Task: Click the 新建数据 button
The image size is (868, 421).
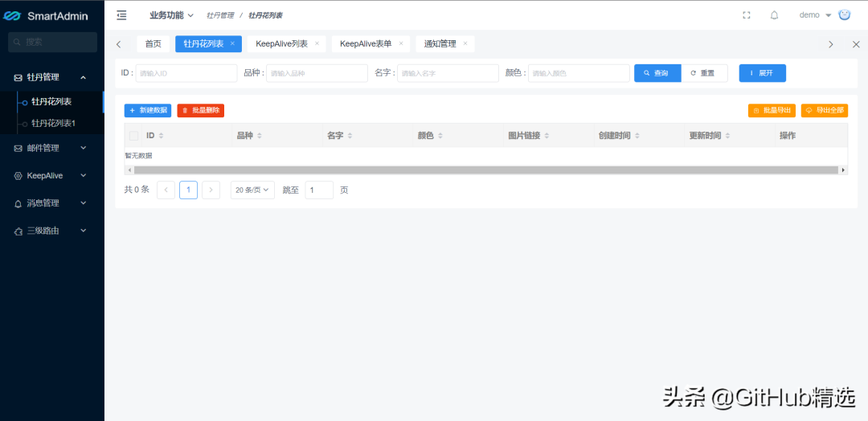Action: (148, 111)
